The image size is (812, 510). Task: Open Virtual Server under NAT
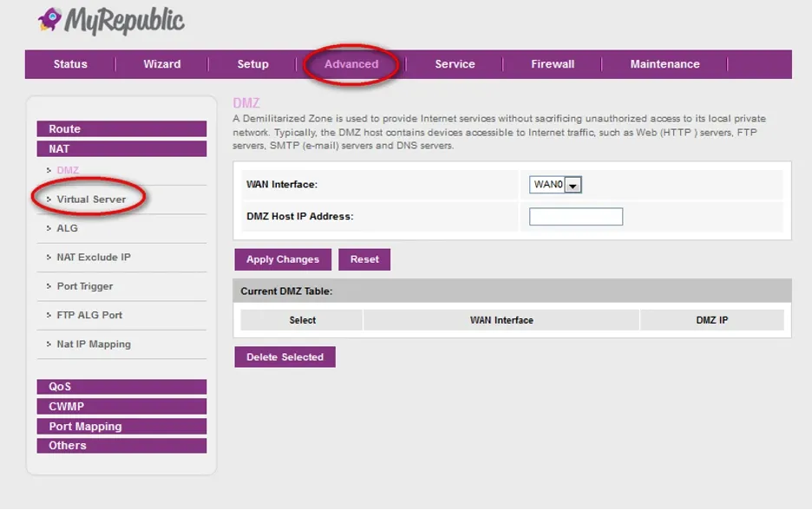pyautogui.click(x=91, y=199)
